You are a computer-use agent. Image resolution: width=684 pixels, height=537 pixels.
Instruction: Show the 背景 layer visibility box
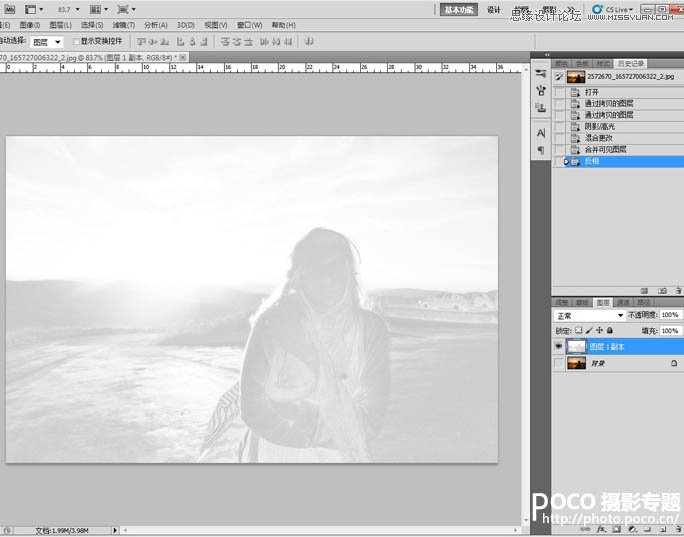560,363
